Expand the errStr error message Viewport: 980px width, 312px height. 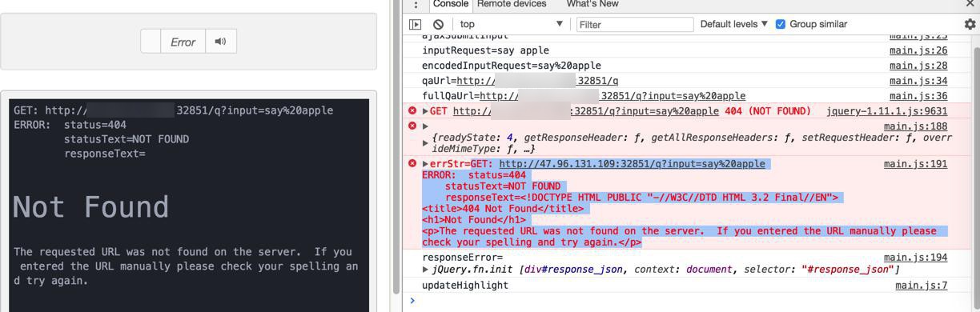pos(426,164)
